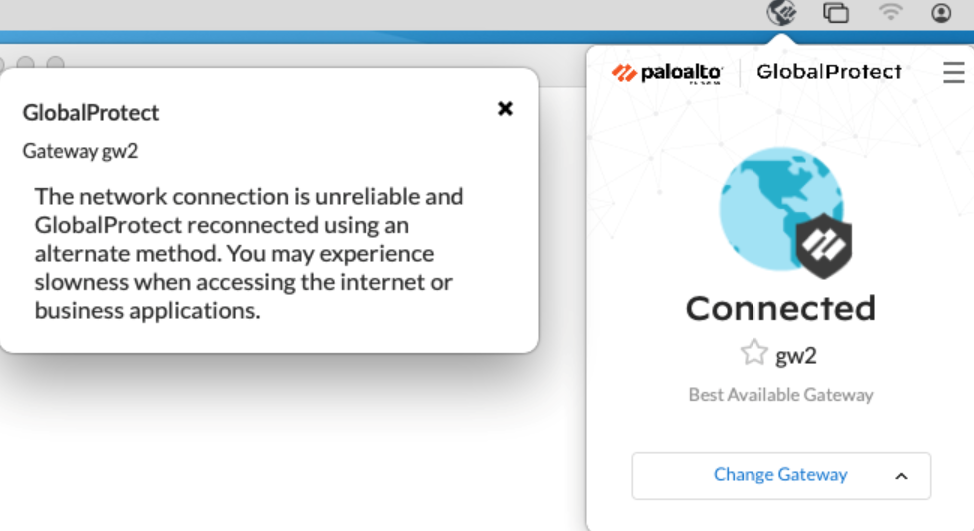Click the unreliable network connection message text

coord(248,253)
